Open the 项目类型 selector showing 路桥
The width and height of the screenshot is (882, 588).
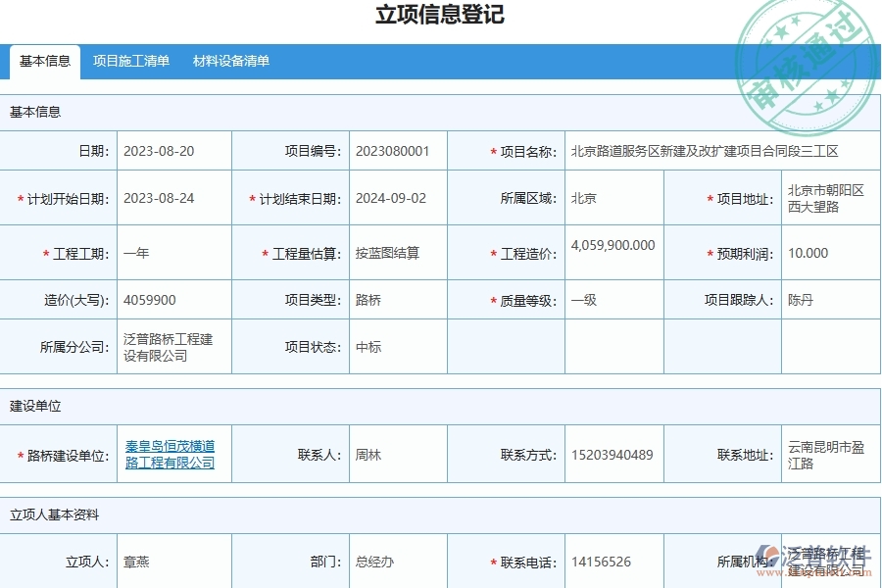tap(396, 299)
